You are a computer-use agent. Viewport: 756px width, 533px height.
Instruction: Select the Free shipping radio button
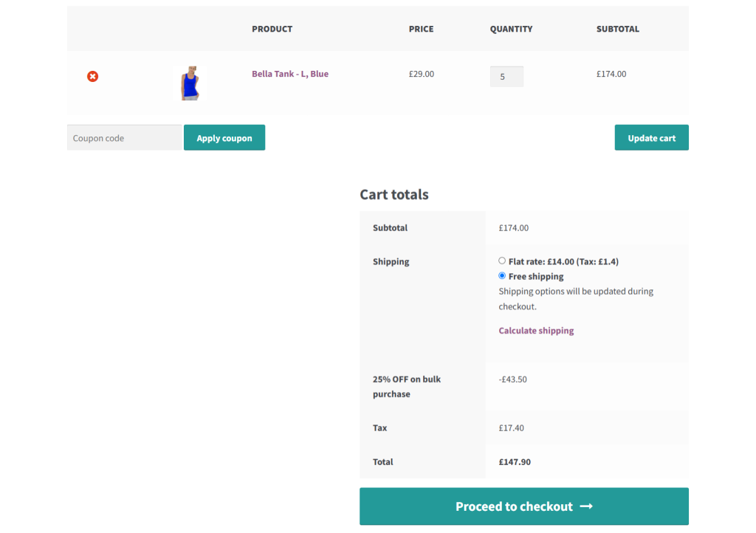coord(502,275)
